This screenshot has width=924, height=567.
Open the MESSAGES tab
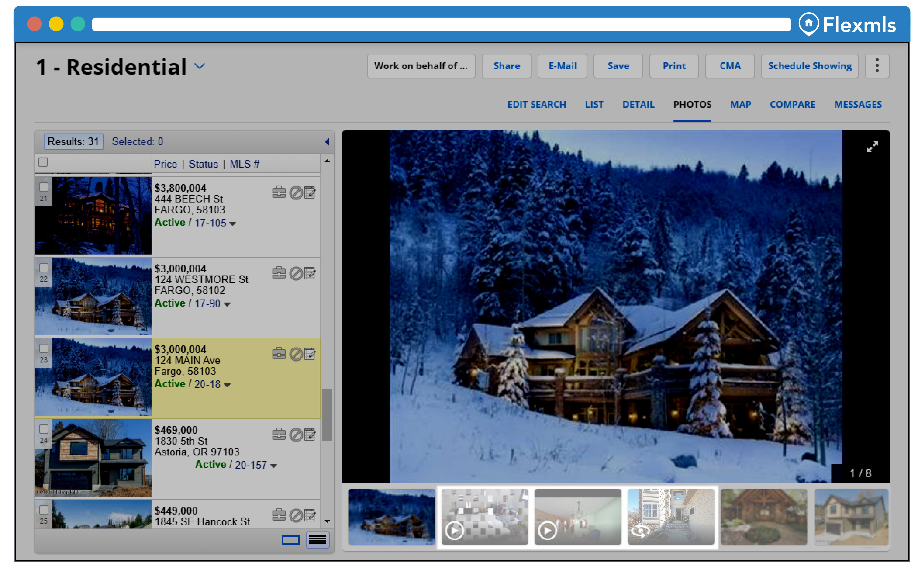[x=858, y=104]
